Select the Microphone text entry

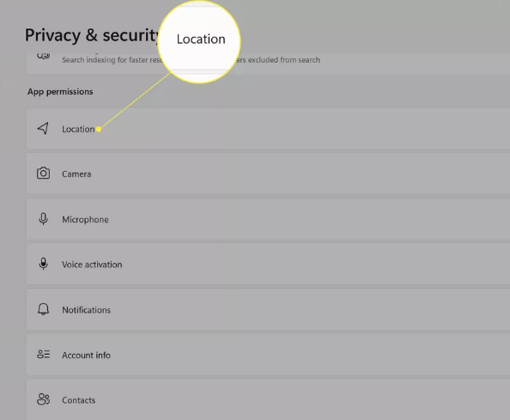pos(85,220)
